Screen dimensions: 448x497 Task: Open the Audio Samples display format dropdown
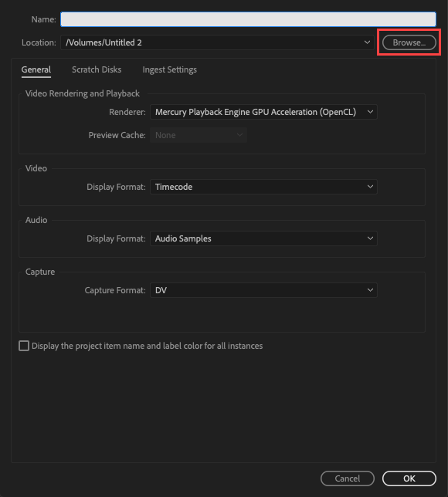tap(263, 238)
